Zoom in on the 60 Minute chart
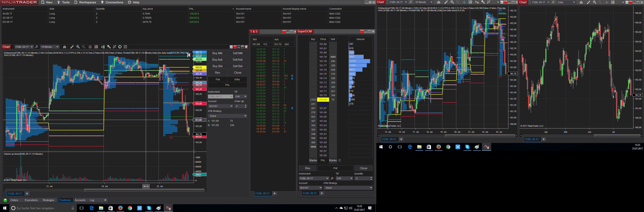The image size is (644, 212). (452, 2)
